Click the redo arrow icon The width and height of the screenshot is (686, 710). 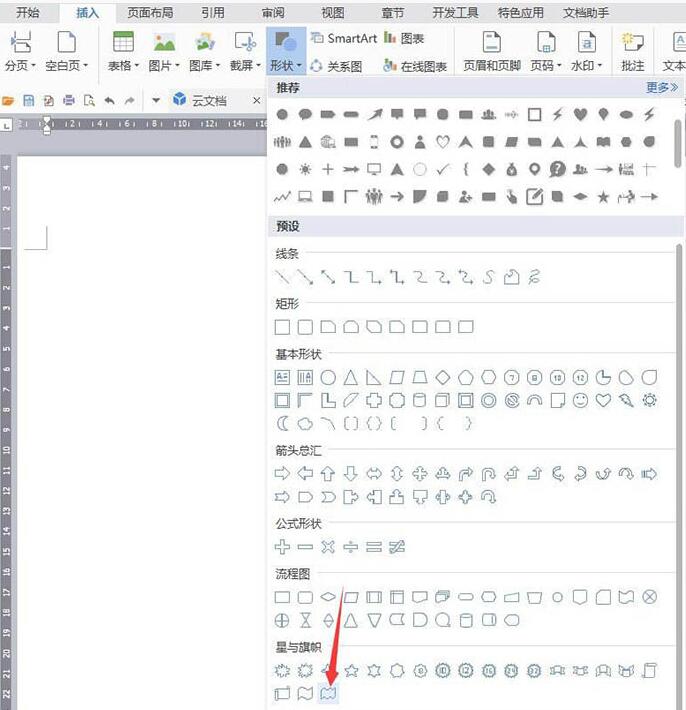point(130,101)
